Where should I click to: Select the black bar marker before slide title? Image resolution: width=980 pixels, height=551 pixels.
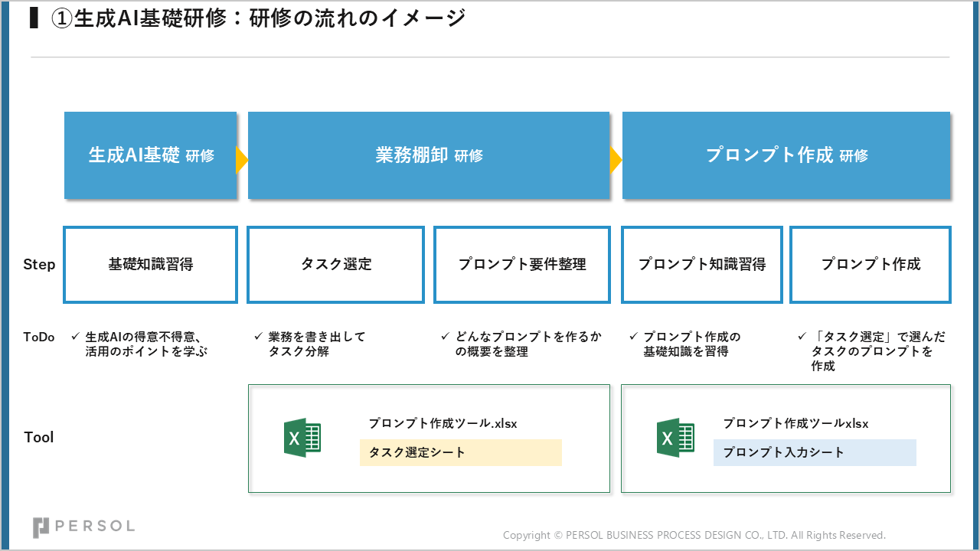[x=34, y=18]
